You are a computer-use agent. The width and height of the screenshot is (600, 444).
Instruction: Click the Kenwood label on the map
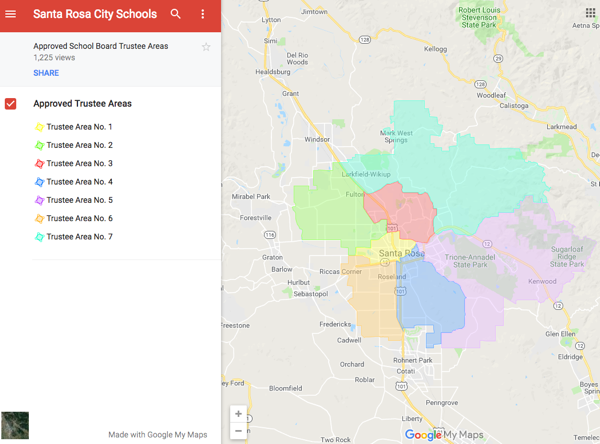point(542,281)
